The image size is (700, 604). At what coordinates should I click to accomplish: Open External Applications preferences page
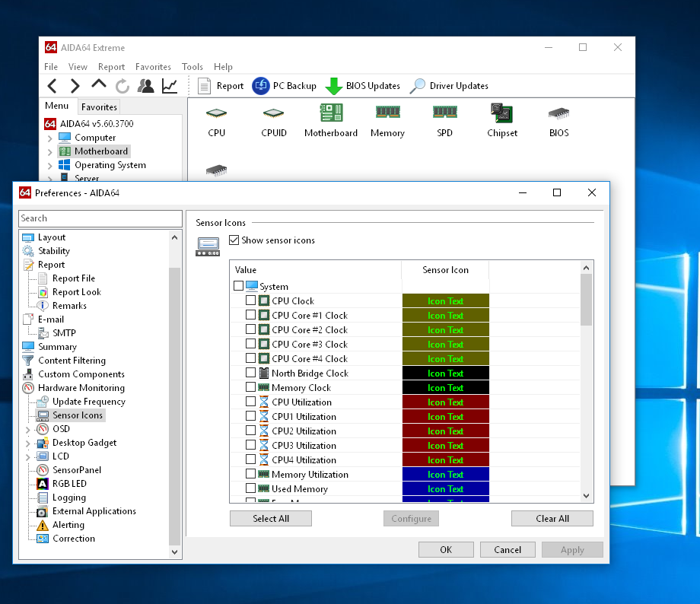(94, 510)
